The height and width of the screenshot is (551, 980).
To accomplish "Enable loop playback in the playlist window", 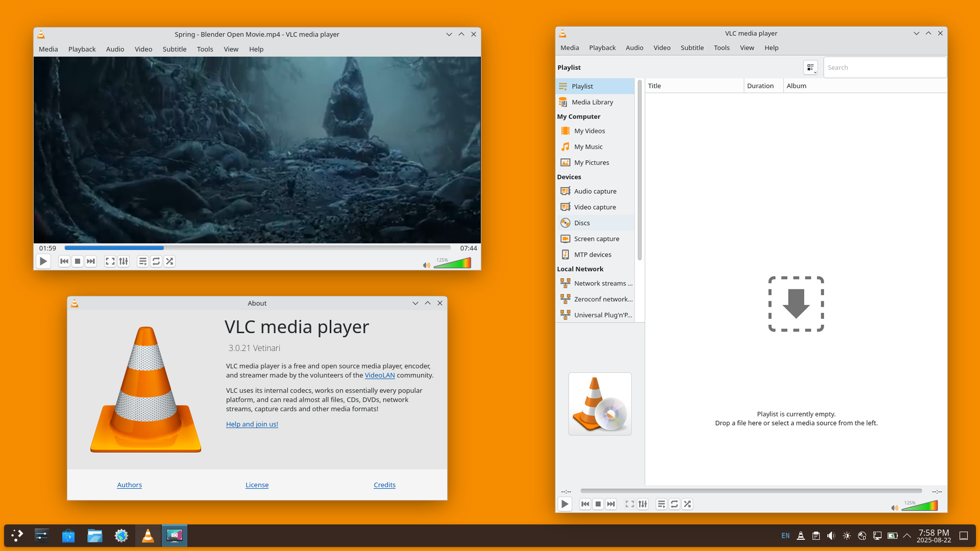I will click(674, 504).
